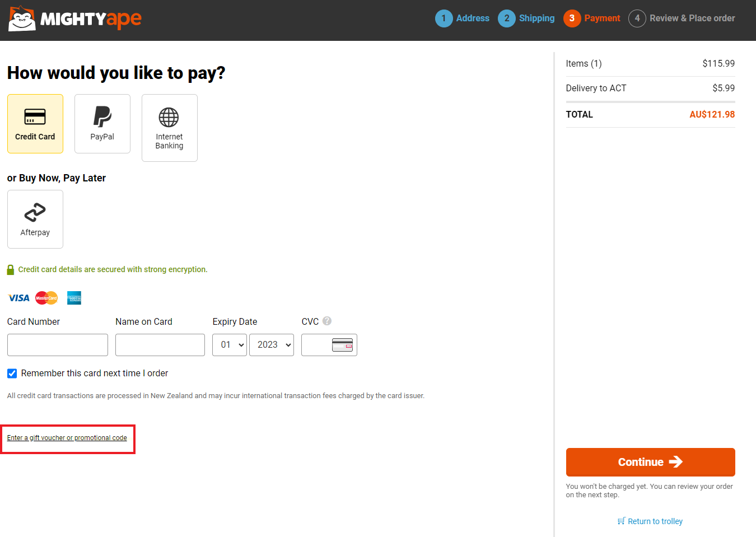Click the Visa card logo
Viewport: 756px width, 537px height.
(19, 298)
